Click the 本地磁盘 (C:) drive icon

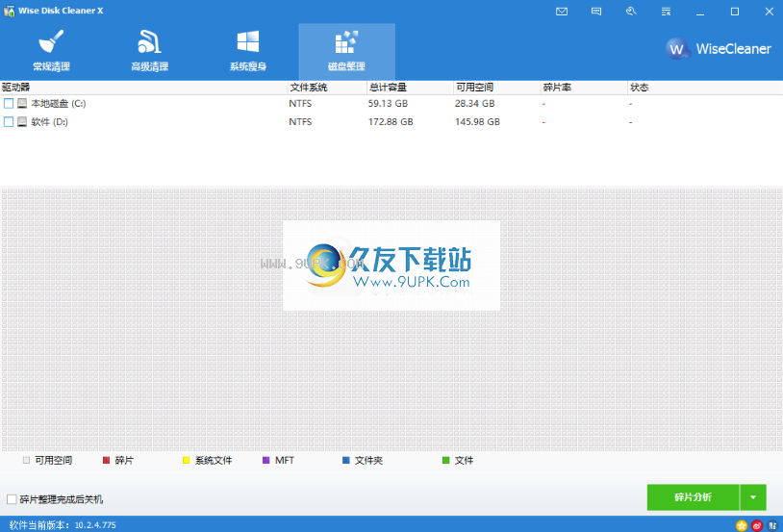coord(22,103)
